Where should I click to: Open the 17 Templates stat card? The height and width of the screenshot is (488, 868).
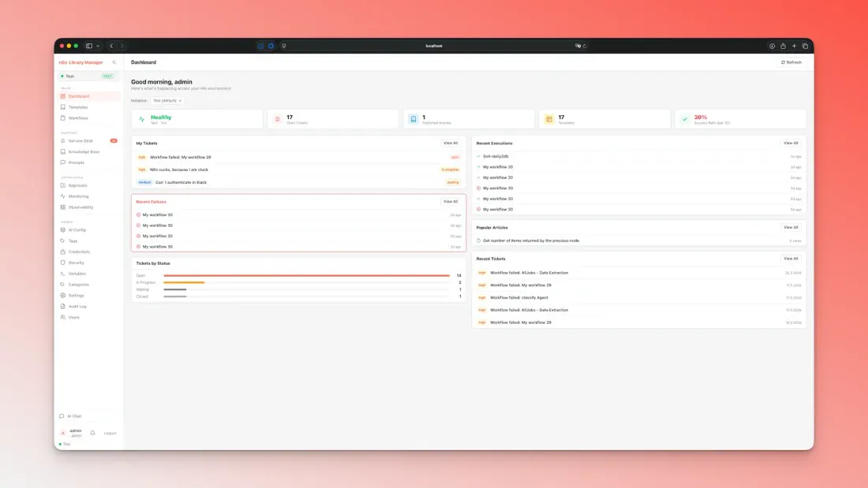(x=604, y=119)
